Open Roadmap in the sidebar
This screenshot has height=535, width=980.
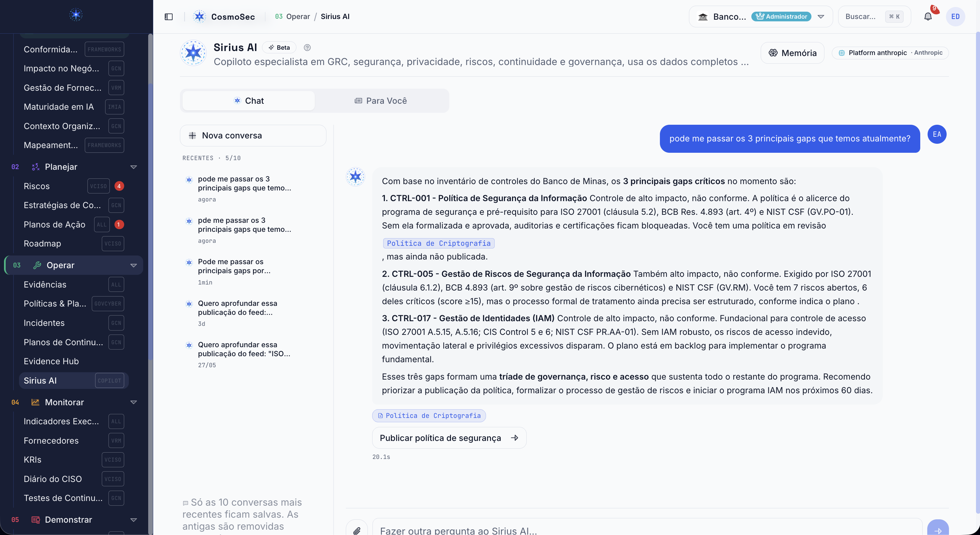74,243
